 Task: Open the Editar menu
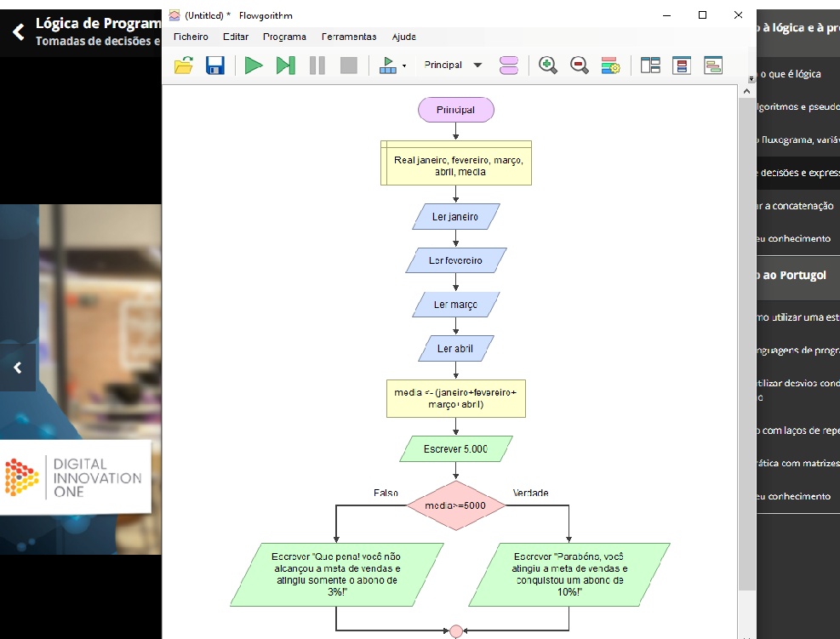point(236,37)
